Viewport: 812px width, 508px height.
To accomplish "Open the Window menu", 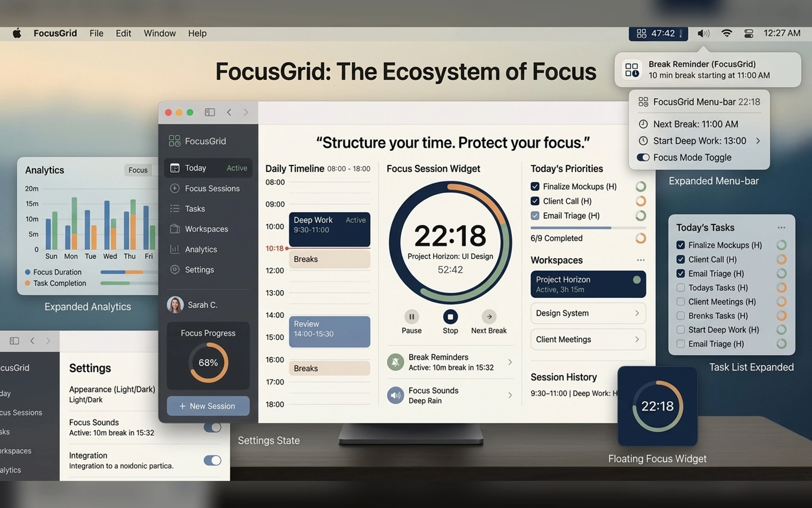I will 160,34.
